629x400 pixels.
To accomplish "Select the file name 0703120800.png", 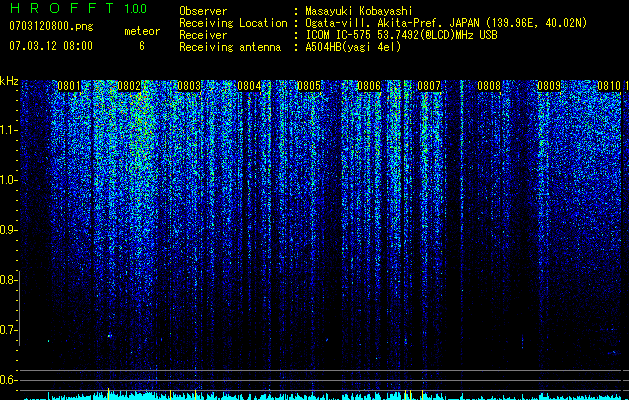I will point(51,26).
